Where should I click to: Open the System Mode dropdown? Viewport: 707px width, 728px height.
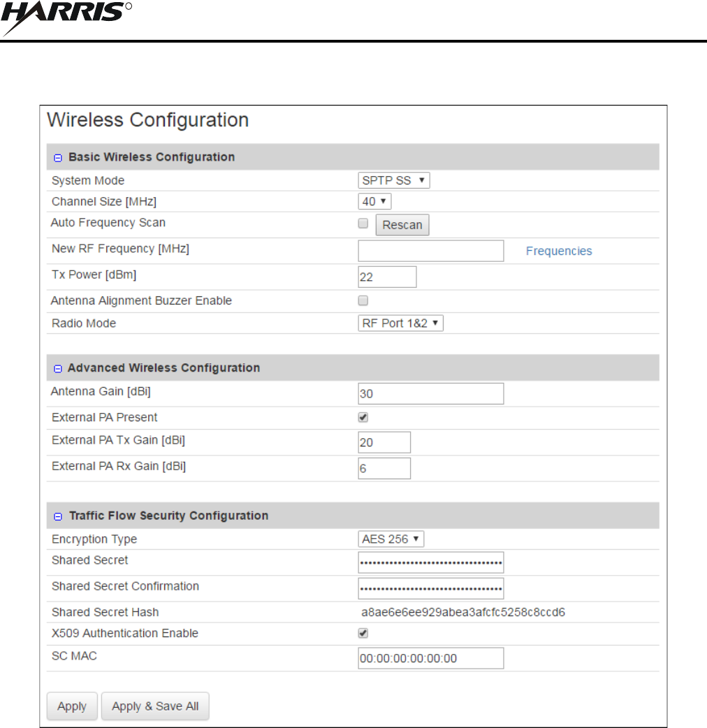[393, 180]
